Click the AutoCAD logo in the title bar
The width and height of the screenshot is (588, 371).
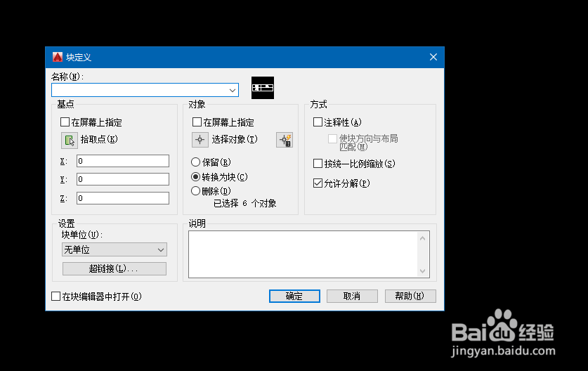click(x=58, y=57)
